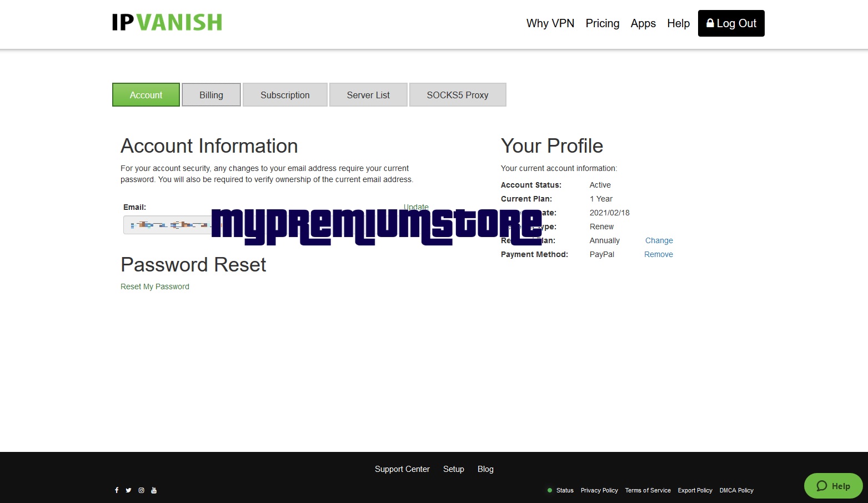This screenshot has width=868, height=503.
Task: Open the Privacy Policy footer link
Action: pyautogui.click(x=599, y=490)
